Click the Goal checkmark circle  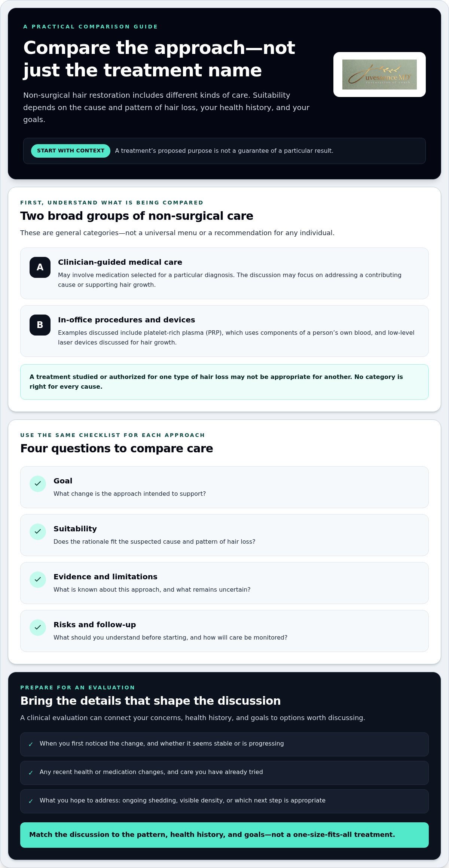click(x=38, y=484)
